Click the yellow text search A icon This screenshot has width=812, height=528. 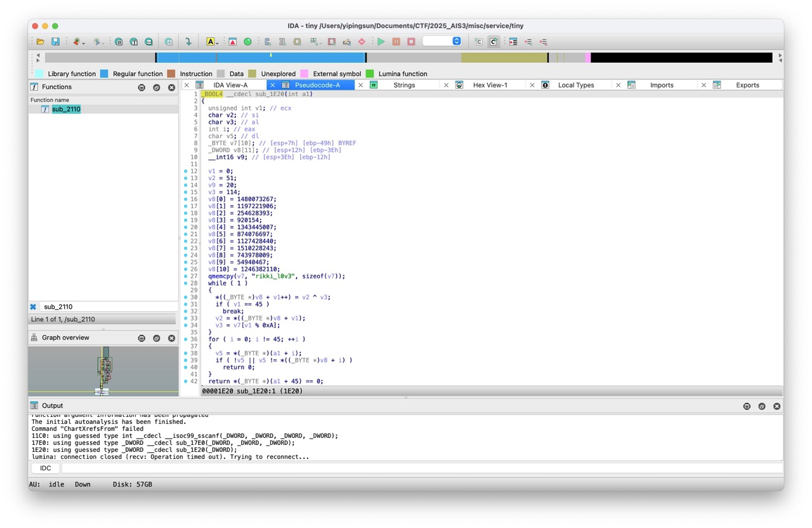coord(210,42)
